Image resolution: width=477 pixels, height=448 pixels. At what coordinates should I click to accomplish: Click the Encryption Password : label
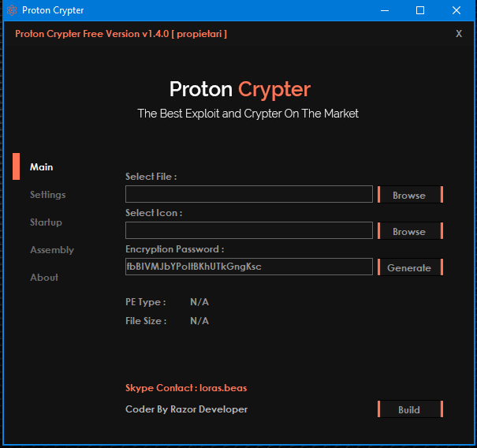[174, 249]
